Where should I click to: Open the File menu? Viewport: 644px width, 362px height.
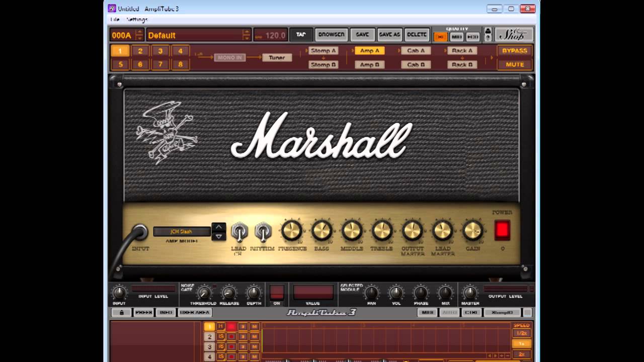coord(115,19)
